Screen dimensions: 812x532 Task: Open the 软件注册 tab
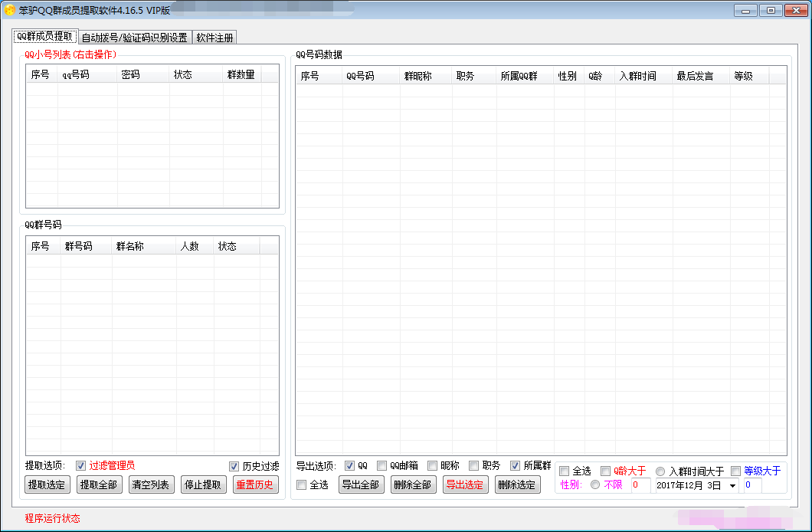pyautogui.click(x=214, y=38)
